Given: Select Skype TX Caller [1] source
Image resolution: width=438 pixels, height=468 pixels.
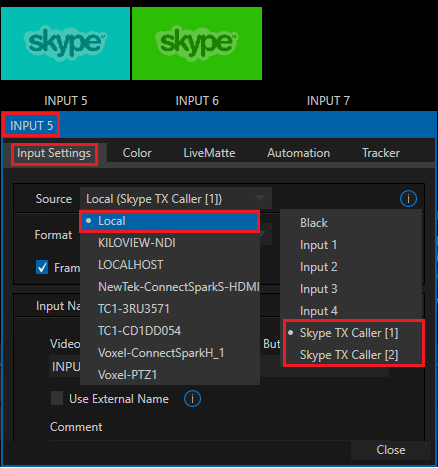Looking at the screenshot, I should coord(353,333).
